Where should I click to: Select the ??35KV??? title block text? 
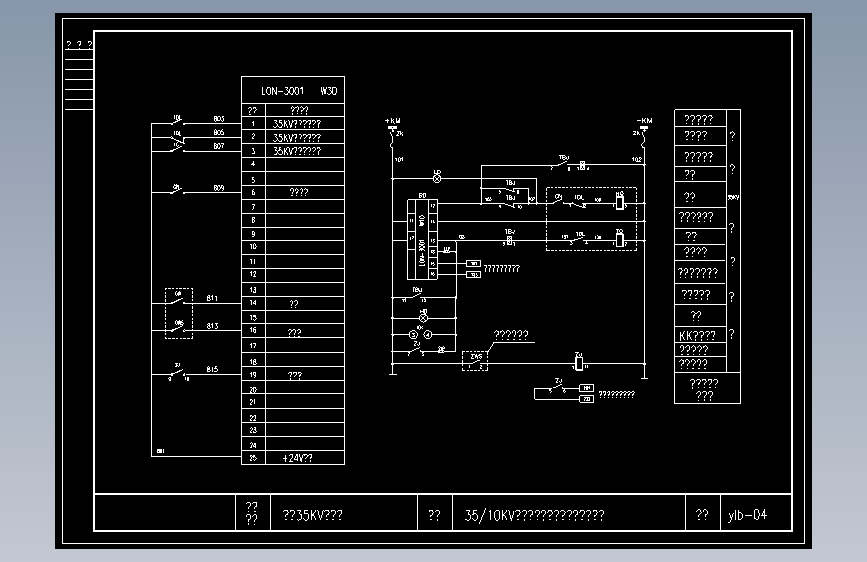click(x=312, y=516)
